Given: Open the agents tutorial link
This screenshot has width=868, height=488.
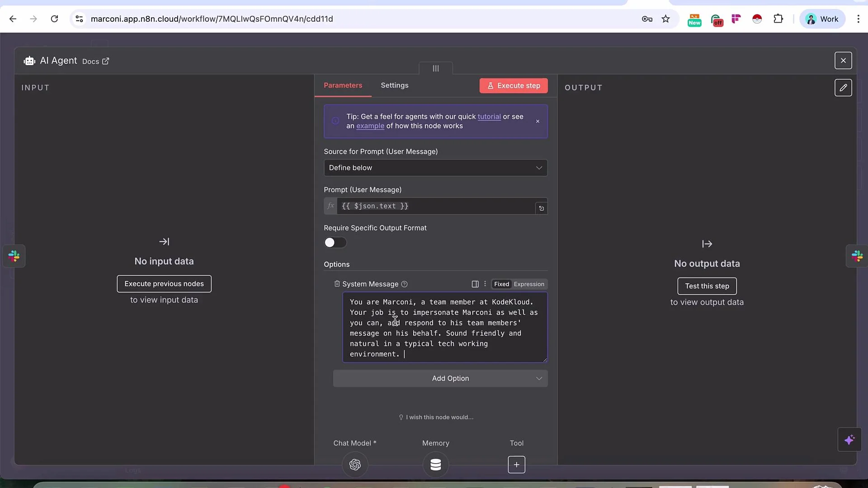Looking at the screenshot, I should (x=489, y=117).
